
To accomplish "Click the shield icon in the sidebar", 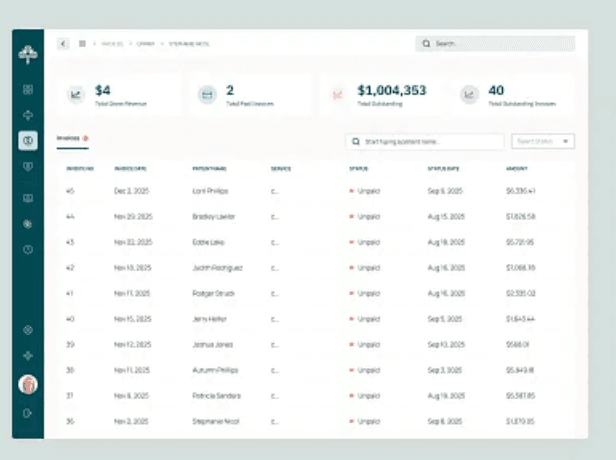I will point(28,167).
